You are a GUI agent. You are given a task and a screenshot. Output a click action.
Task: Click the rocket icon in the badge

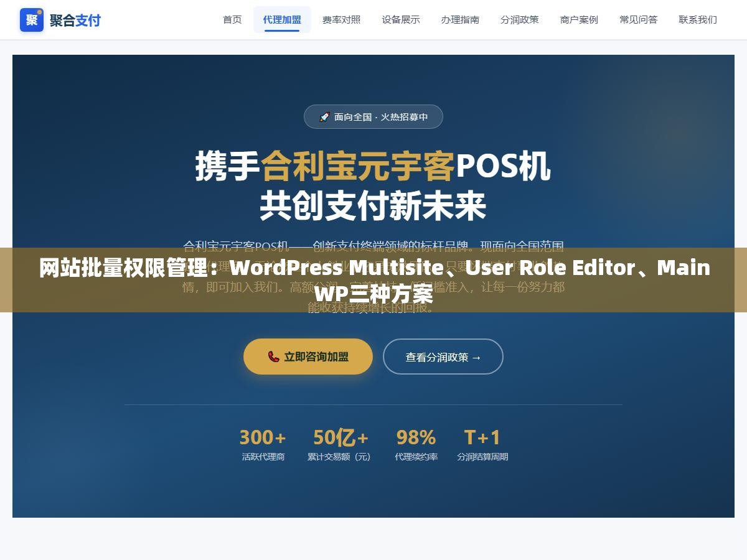[324, 117]
